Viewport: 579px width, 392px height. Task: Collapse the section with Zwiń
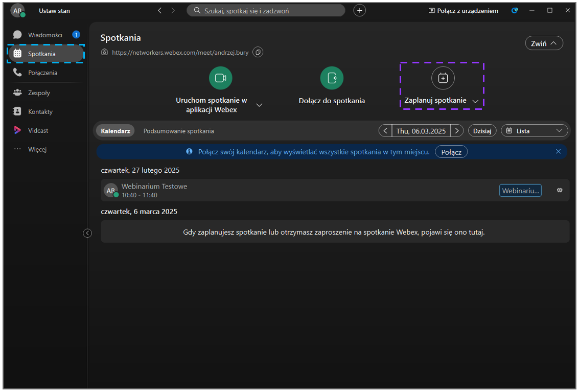[x=544, y=43]
